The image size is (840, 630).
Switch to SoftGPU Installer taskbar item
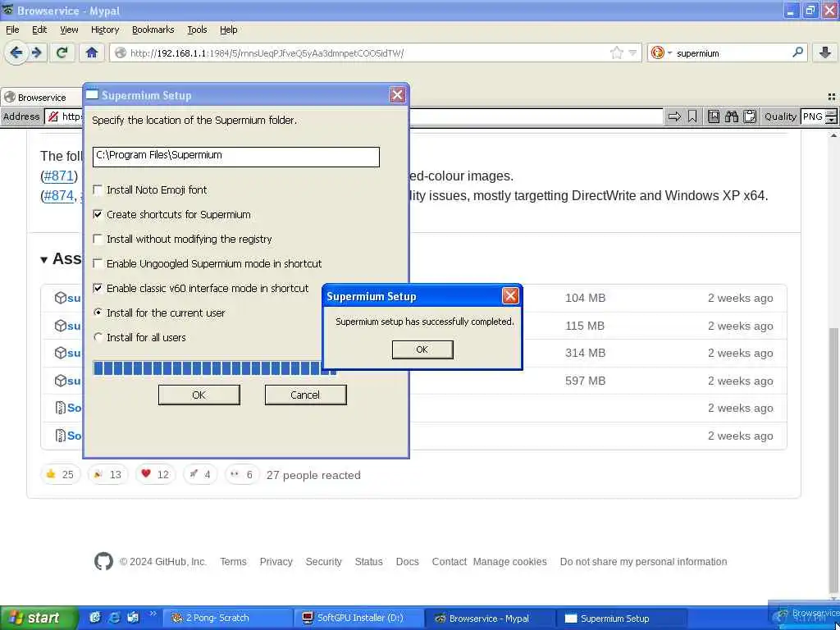(x=360, y=618)
